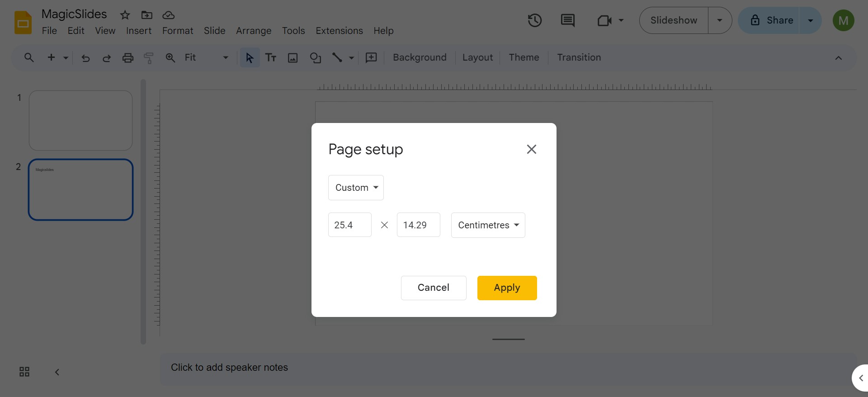868x397 pixels.
Task: Open Slideshow options dropdown arrow
Action: tap(720, 20)
